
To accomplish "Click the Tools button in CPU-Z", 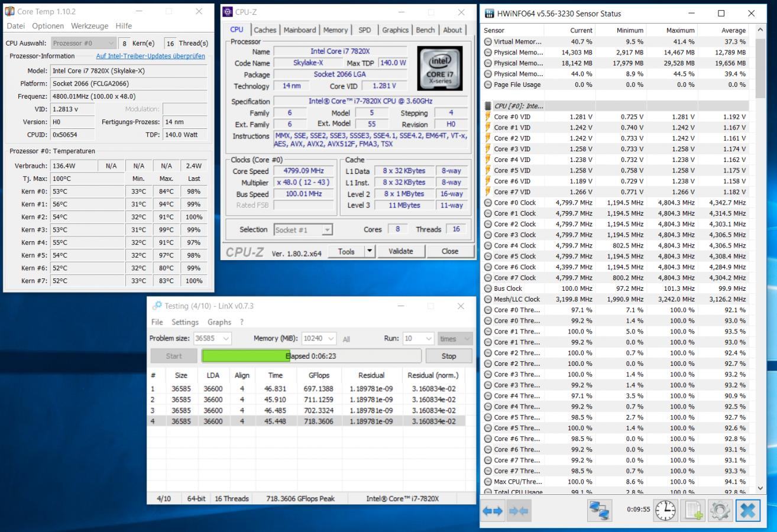I will pos(346,251).
